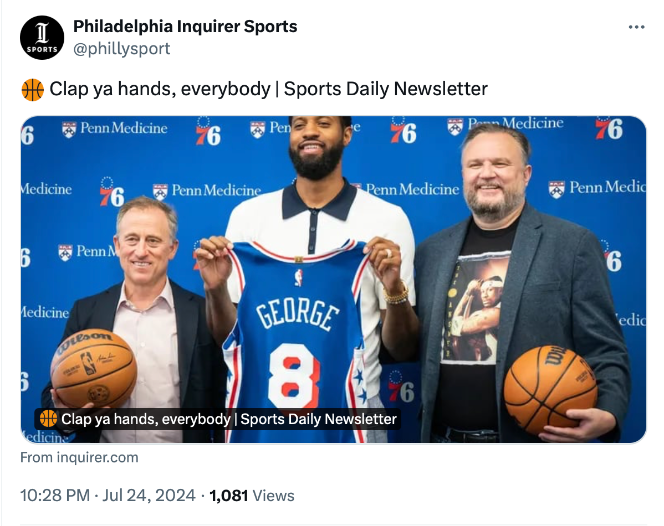Click the NBA logo on the jersey
The height and width of the screenshot is (526, 664).
tap(297, 276)
